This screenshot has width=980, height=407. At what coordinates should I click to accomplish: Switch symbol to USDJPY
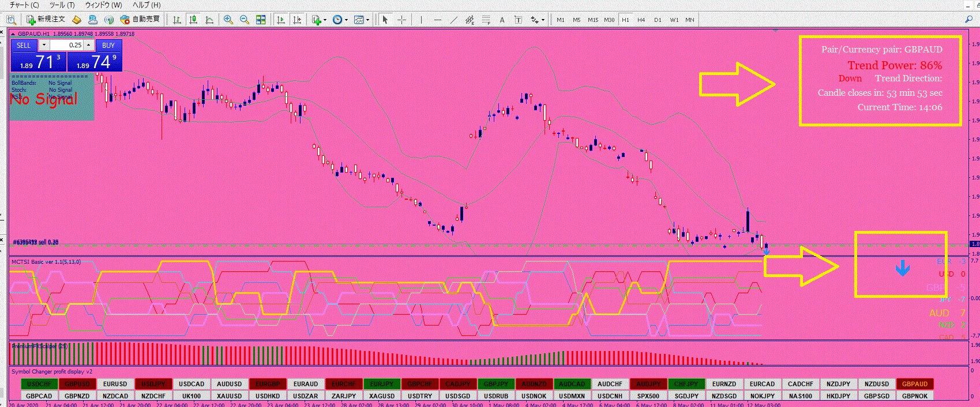click(x=153, y=384)
